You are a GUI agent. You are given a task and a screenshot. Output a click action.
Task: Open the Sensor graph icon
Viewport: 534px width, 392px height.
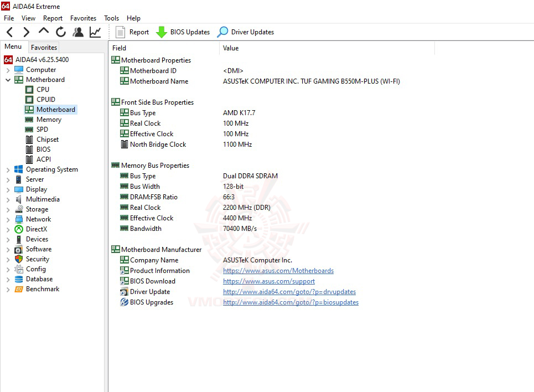point(95,32)
